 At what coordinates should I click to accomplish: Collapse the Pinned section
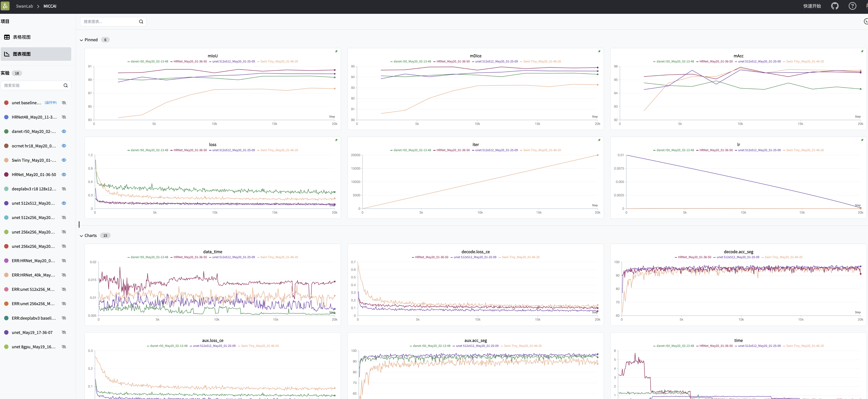point(81,40)
